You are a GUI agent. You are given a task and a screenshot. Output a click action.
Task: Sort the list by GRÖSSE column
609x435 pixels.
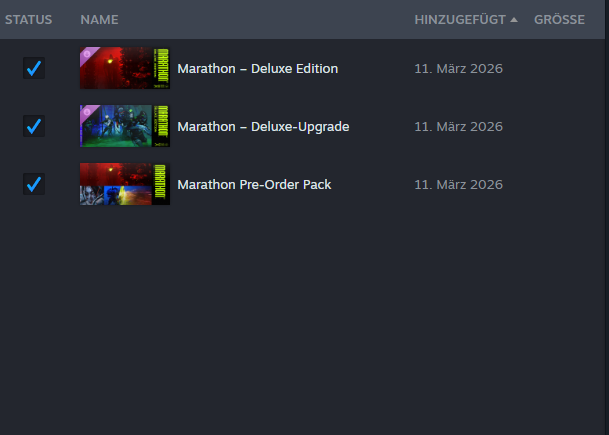(x=559, y=19)
